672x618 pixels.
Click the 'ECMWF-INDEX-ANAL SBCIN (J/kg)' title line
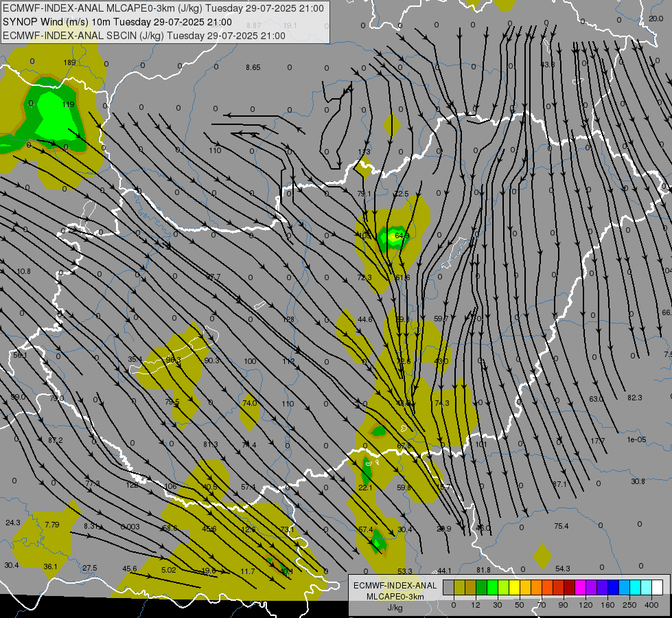point(144,36)
